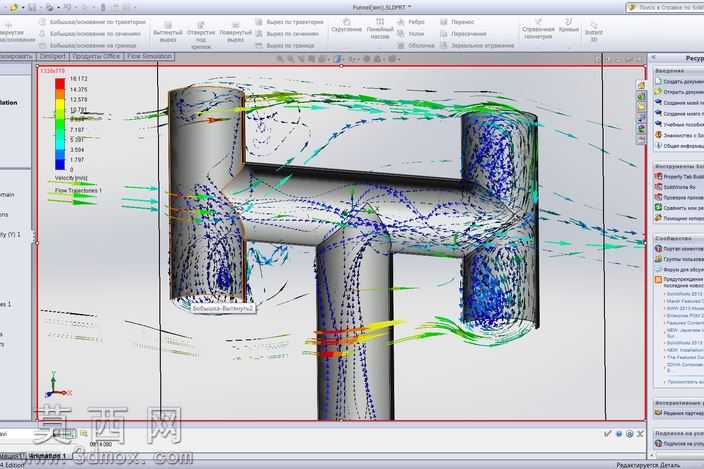
Task: Open the Appearances task pane tab
Action: click(642, 128)
